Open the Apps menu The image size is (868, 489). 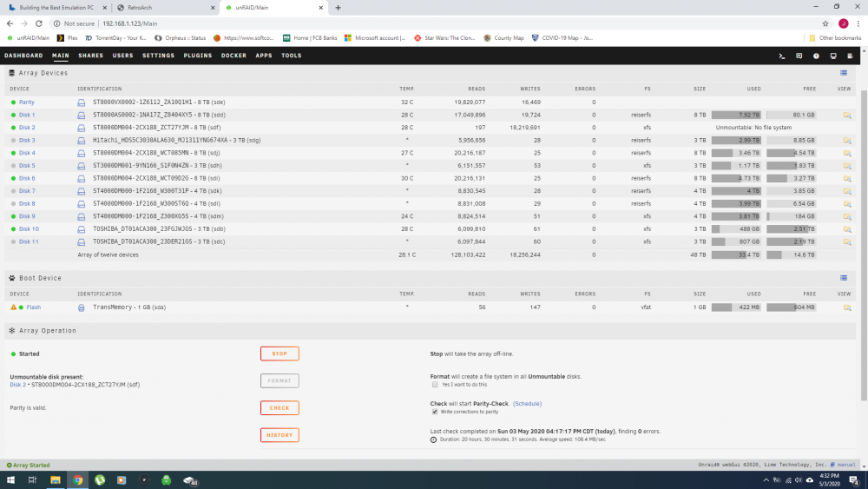[264, 56]
